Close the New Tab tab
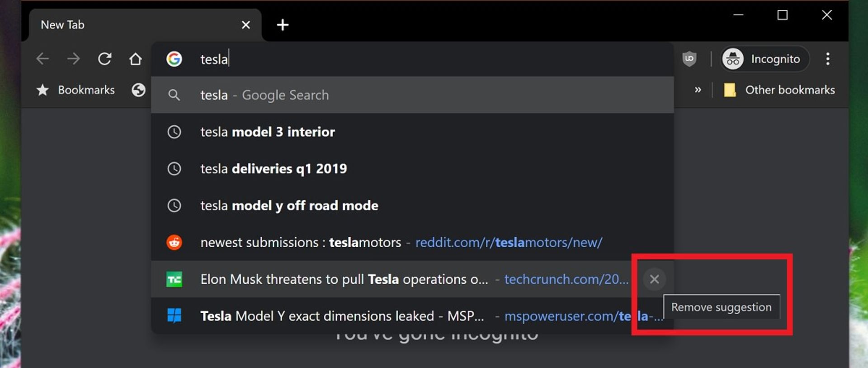 coord(245,25)
